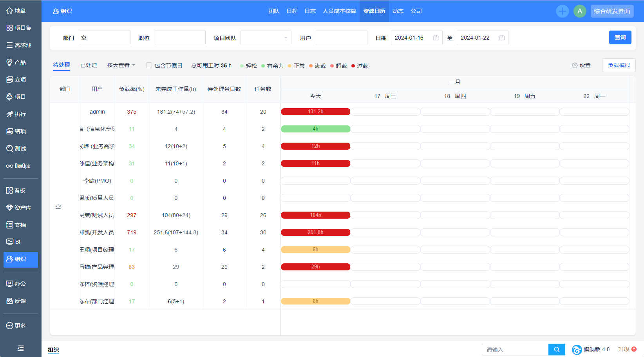
Task: Collapse the sidebar with bottom menu icon
Action: pyautogui.click(x=21, y=348)
